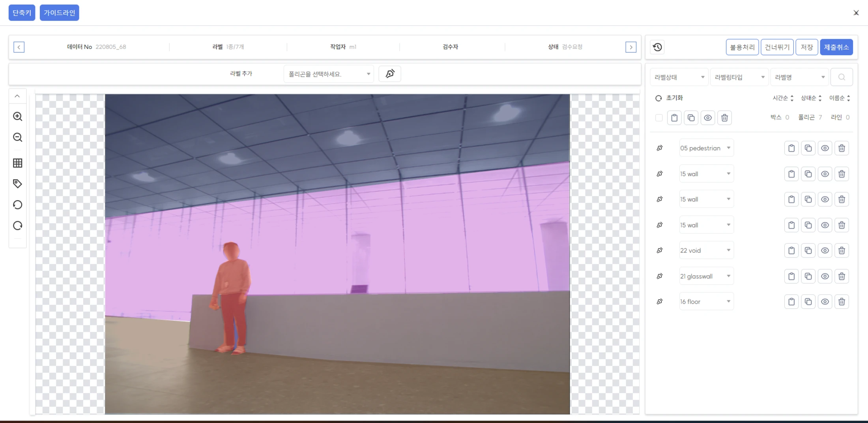Hide the third 15 wall polygon

point(825,225)
